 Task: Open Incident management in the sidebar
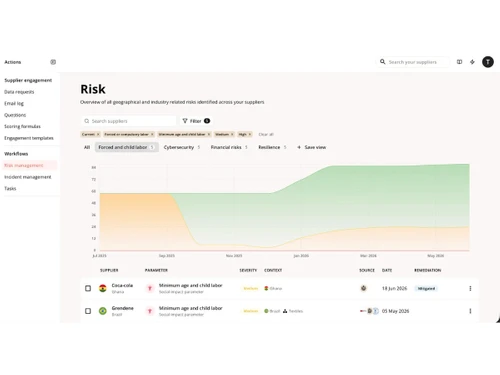28,177
